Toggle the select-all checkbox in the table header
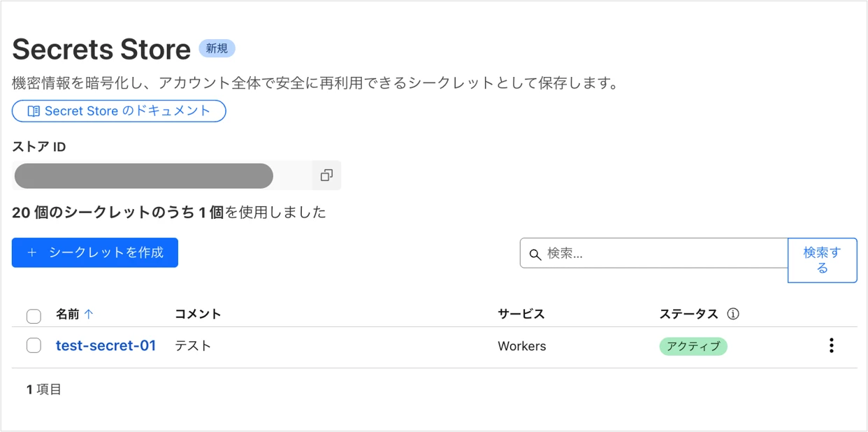 [34, 316]
